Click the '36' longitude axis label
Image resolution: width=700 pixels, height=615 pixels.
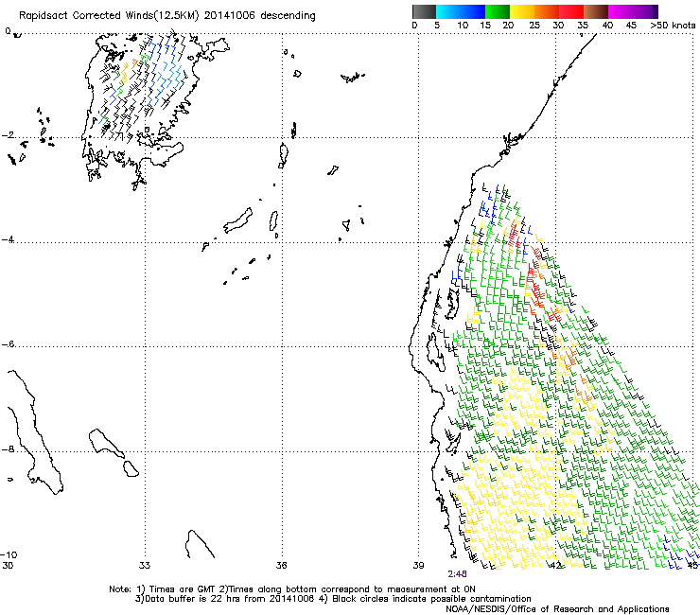tap(281, 566)
